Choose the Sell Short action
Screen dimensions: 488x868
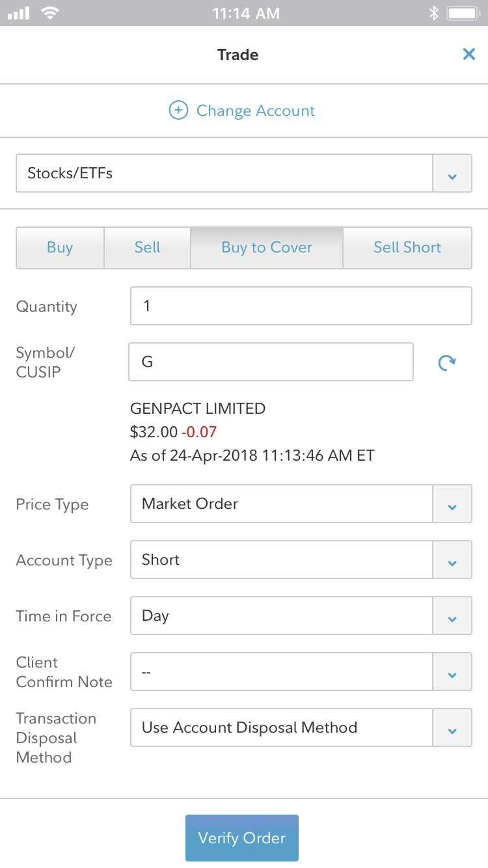click(x=407, y=247)
